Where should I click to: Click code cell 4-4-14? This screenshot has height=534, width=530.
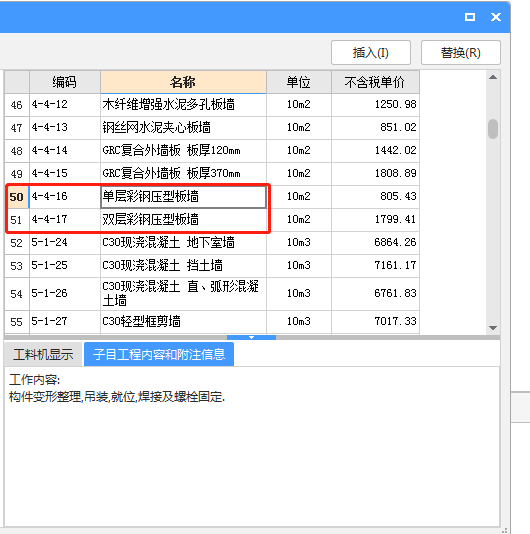tap(65, 151)
